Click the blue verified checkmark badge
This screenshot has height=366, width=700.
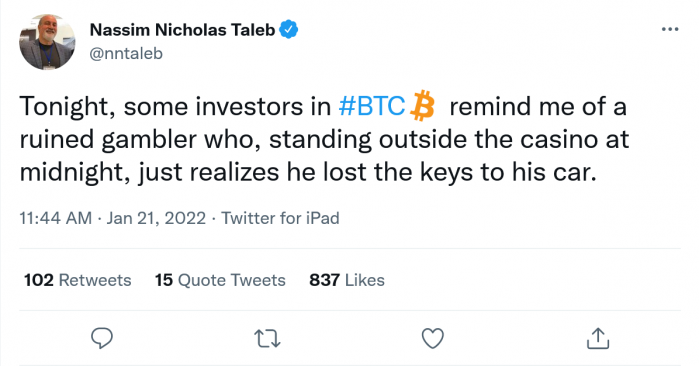[289, 29]
